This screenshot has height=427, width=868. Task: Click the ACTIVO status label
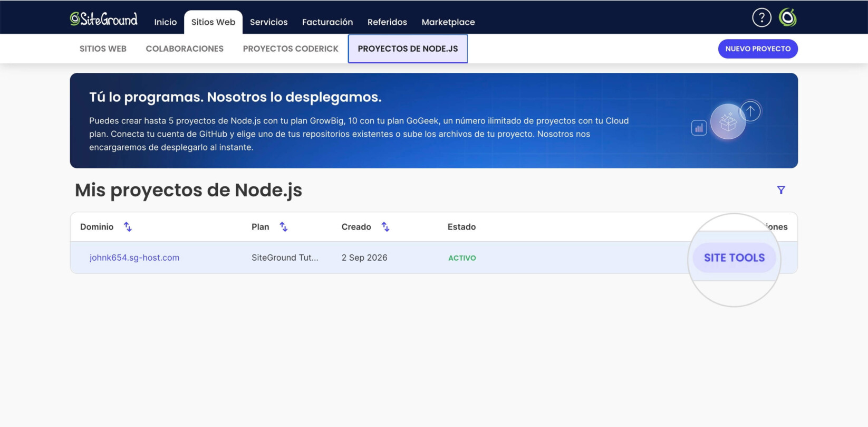click(x=462, y=258)
